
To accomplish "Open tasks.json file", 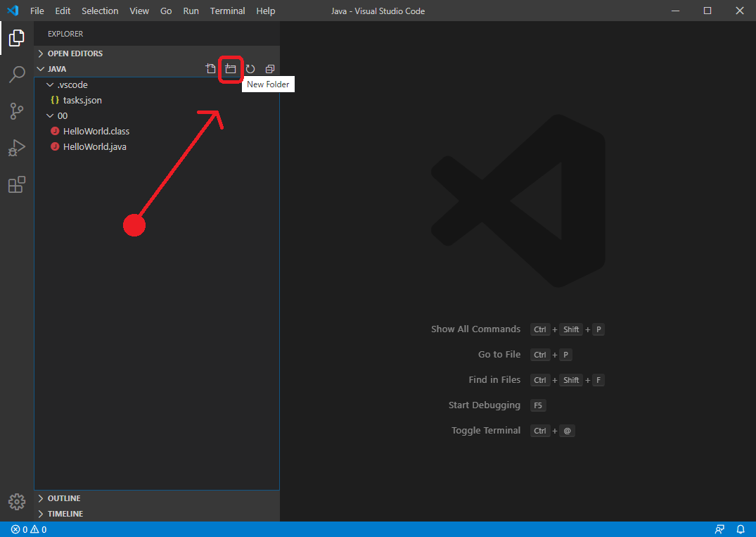I will pyautogui.click(x=157, y=101).
